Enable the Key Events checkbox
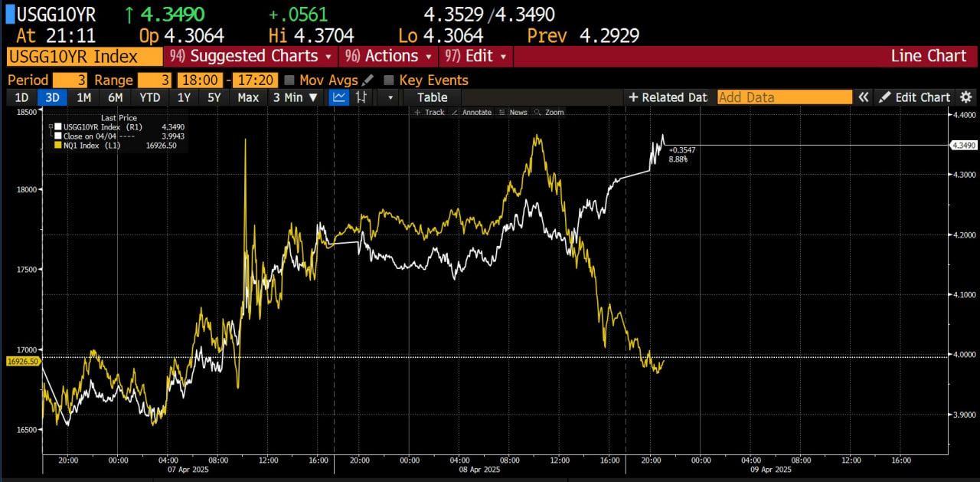This screenshot has height=482, width=980. (x=389, y=80)
